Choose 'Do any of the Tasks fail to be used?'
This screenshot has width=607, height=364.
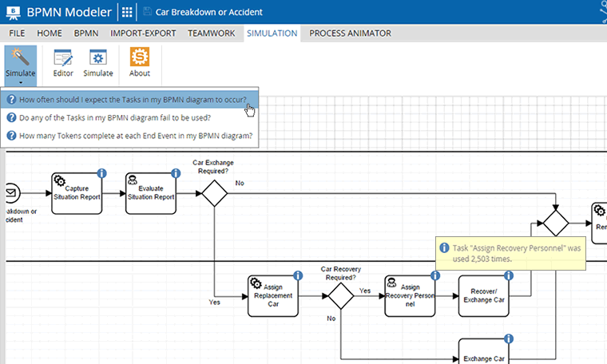coord(129,117)
